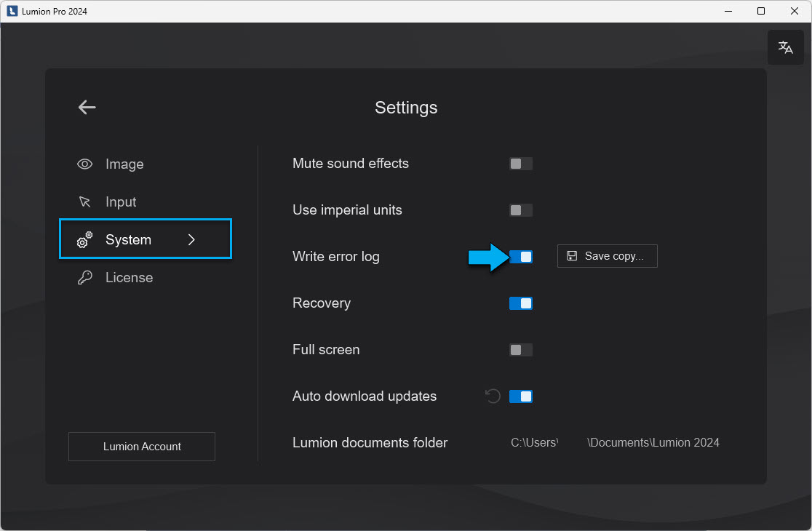Click the Input cursor icon
This screenshot has height=531, width=812.
coord(84,201)
